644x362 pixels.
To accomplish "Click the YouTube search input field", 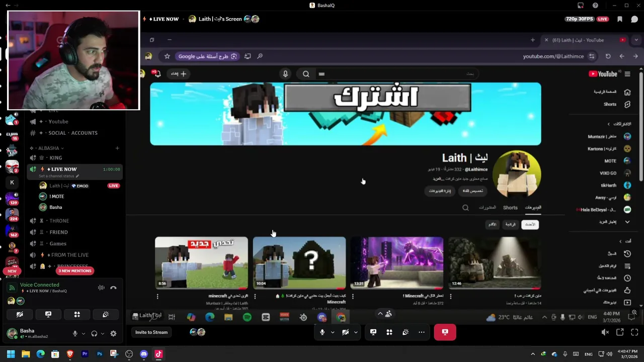I will 397,74.
